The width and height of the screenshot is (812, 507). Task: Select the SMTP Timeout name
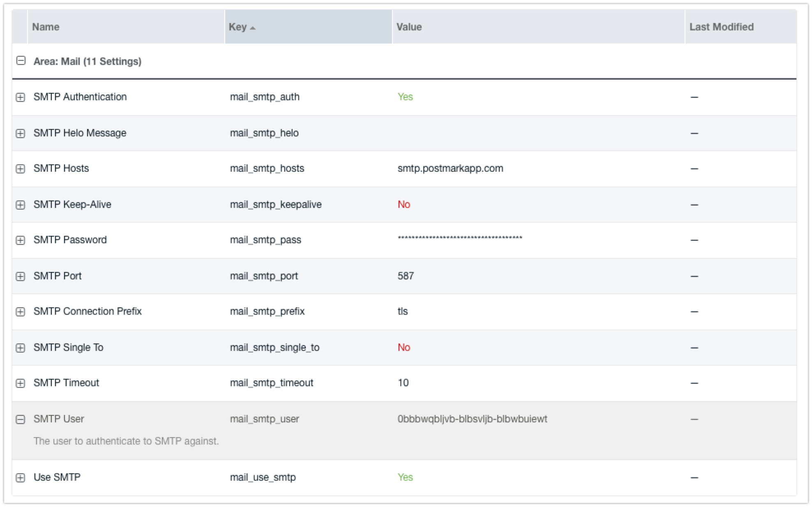pyautogui.click(x=66, y=383)
